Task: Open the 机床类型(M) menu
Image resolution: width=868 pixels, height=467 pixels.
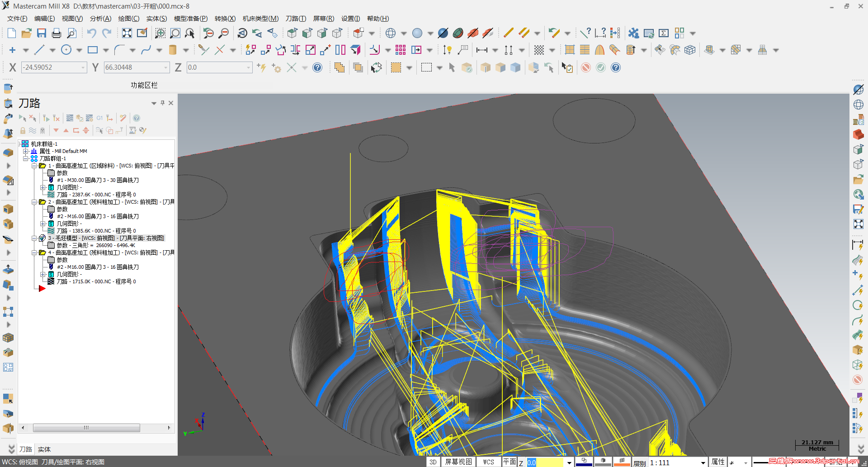Action: click(260, 19)
